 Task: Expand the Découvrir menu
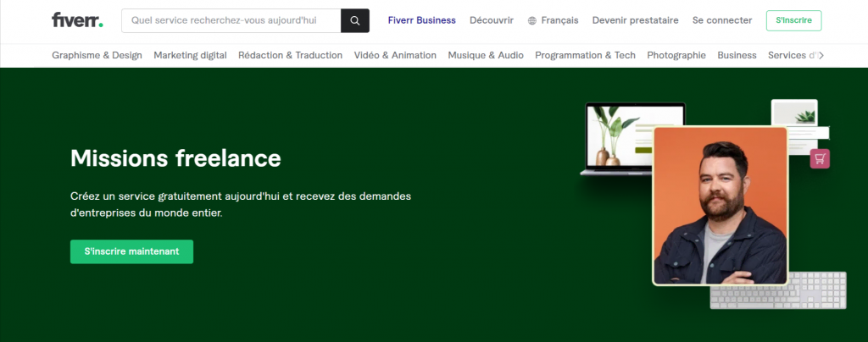(492, 20)
